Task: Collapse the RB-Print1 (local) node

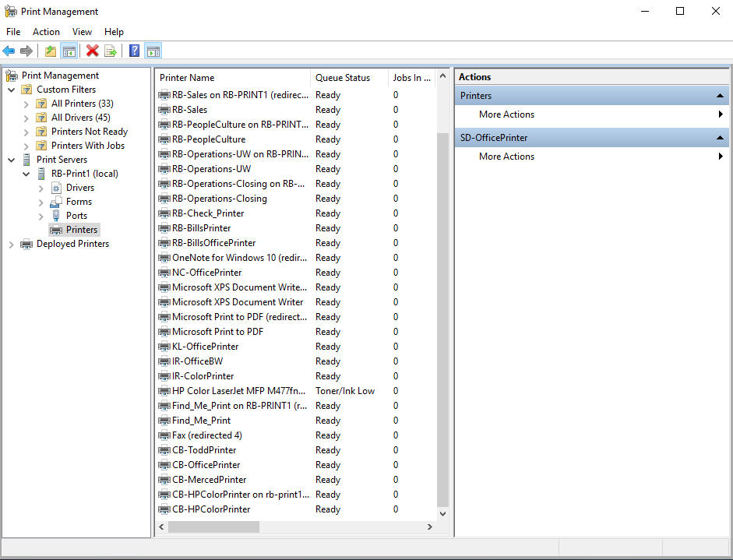Action: point(26,174)
